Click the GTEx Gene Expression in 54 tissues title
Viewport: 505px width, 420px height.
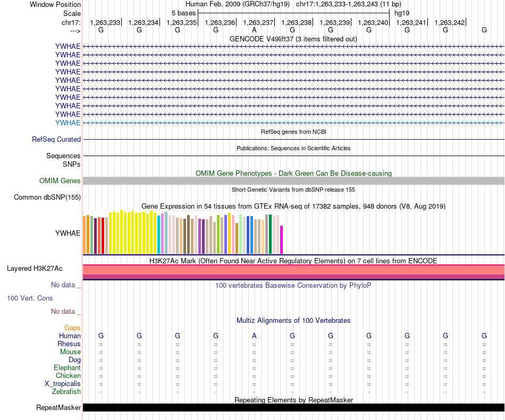[x=293, y=206]
